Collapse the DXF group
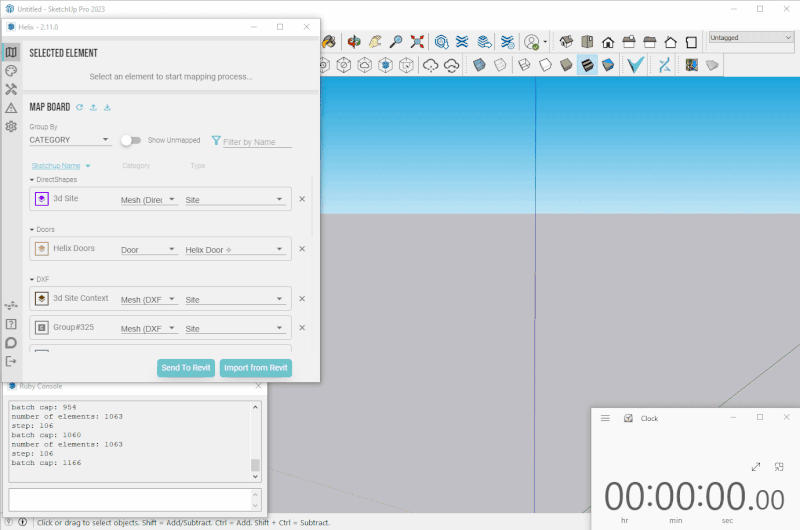Viewport: 800px width, 530px height. click(32, 280)
